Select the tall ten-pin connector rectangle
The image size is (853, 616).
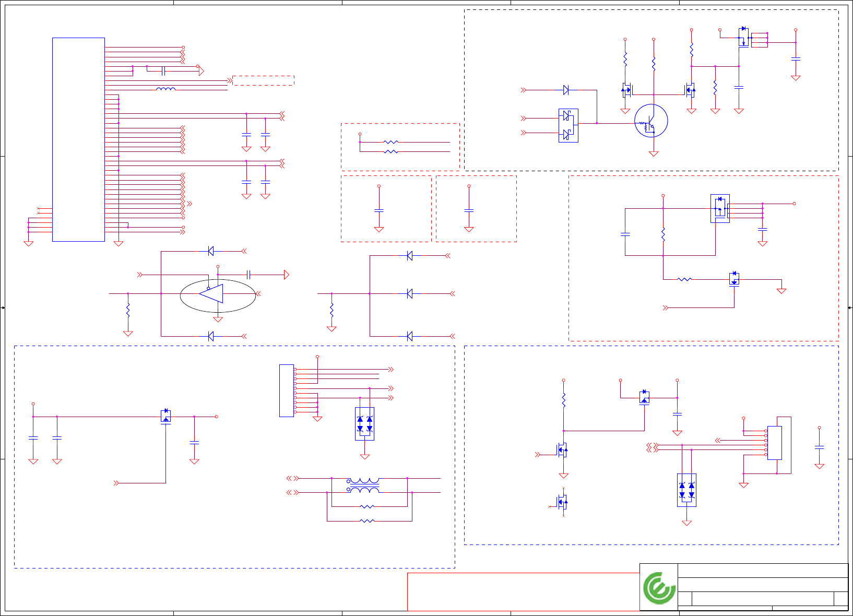tap(287, 390)
